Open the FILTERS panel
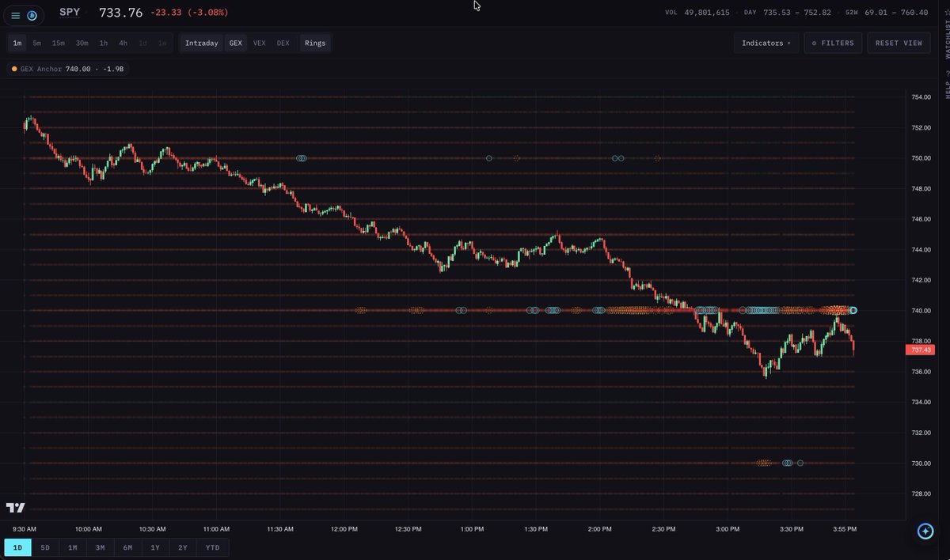Screen dimensions: 950x560 point(833,44)
